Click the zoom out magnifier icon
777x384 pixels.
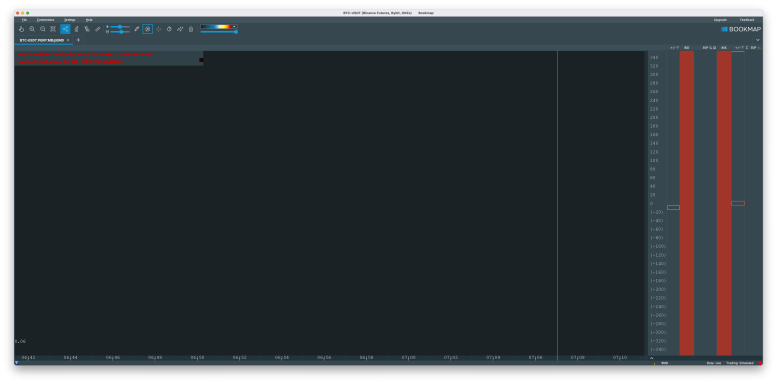point(43,29)
